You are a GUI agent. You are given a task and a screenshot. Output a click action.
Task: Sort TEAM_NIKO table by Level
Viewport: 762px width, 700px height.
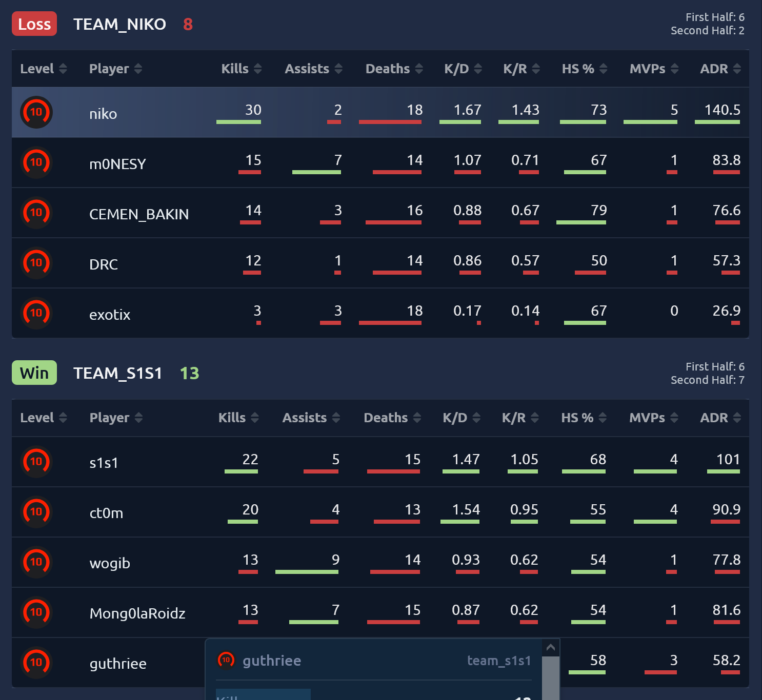pyautogui.click(x=44, y=69)
